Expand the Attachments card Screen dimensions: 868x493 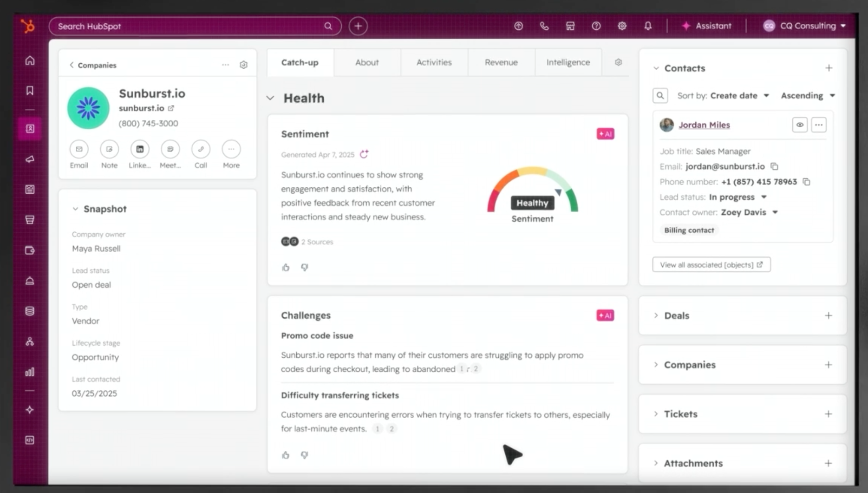(656, 463)
